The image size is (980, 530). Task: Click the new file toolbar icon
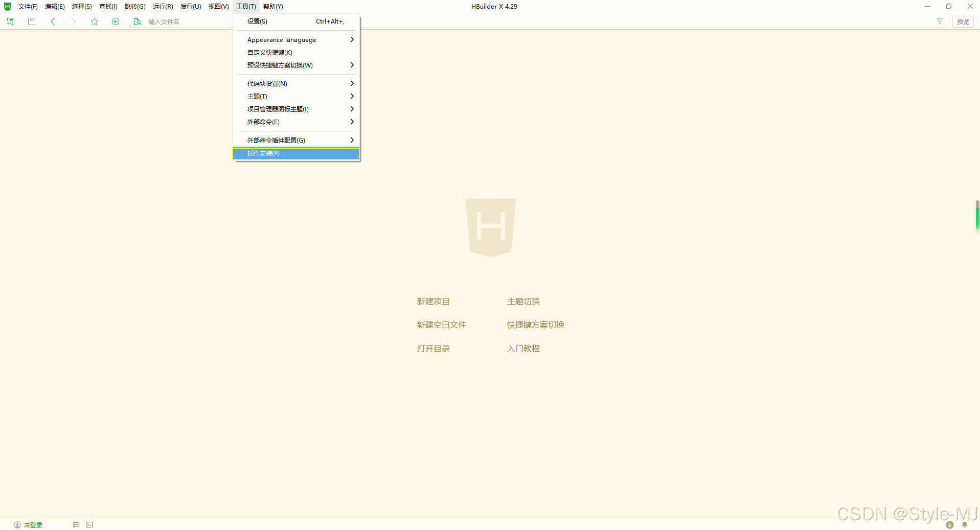11,21
